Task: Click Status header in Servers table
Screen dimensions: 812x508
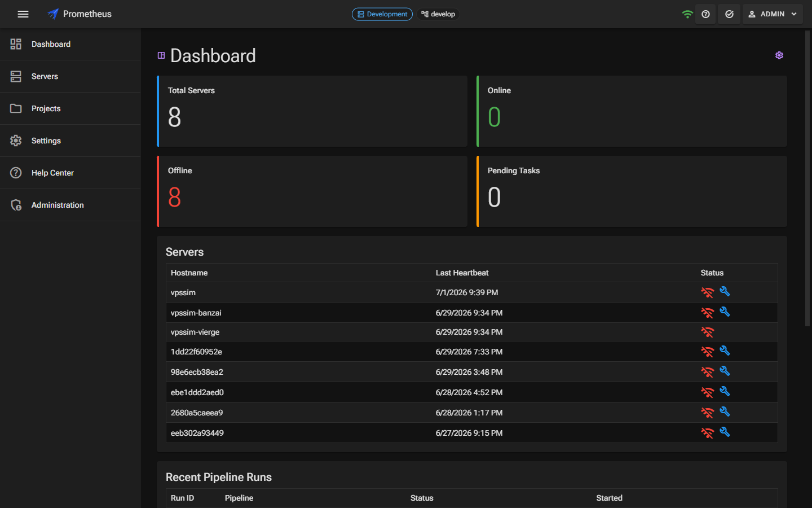Action: pos(712,273)
